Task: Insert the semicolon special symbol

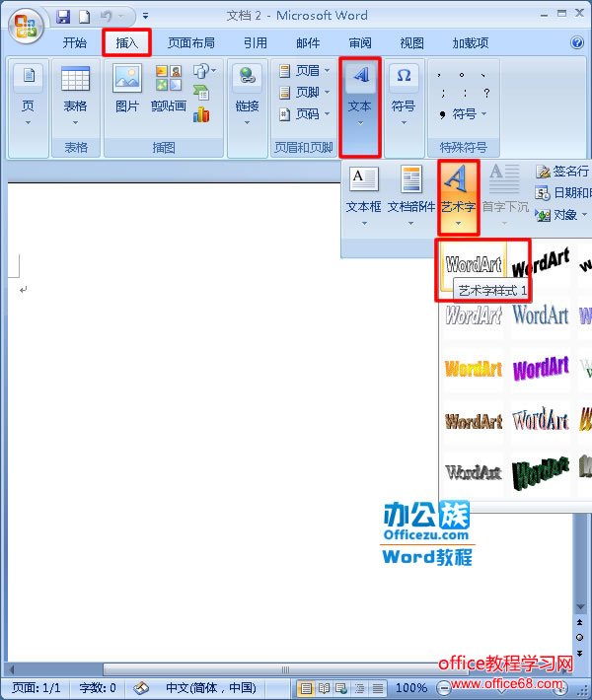Action: (443, 93)
